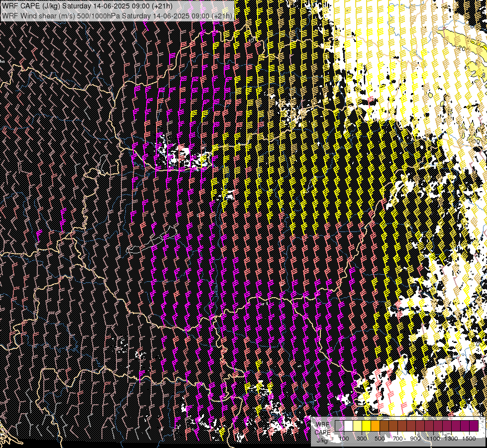The width and height of the screenshot is (487, 448).
Task: Click the 300 legend value label
Action: pos(362,439)
